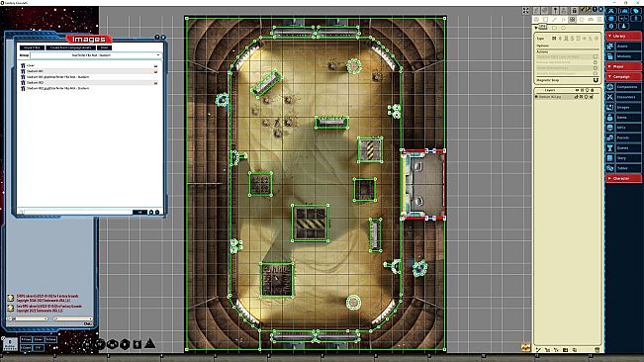Viewport: 644px width, 362px height.
Task: Pick the d8 die icon
Action: (x=125, y=345)
